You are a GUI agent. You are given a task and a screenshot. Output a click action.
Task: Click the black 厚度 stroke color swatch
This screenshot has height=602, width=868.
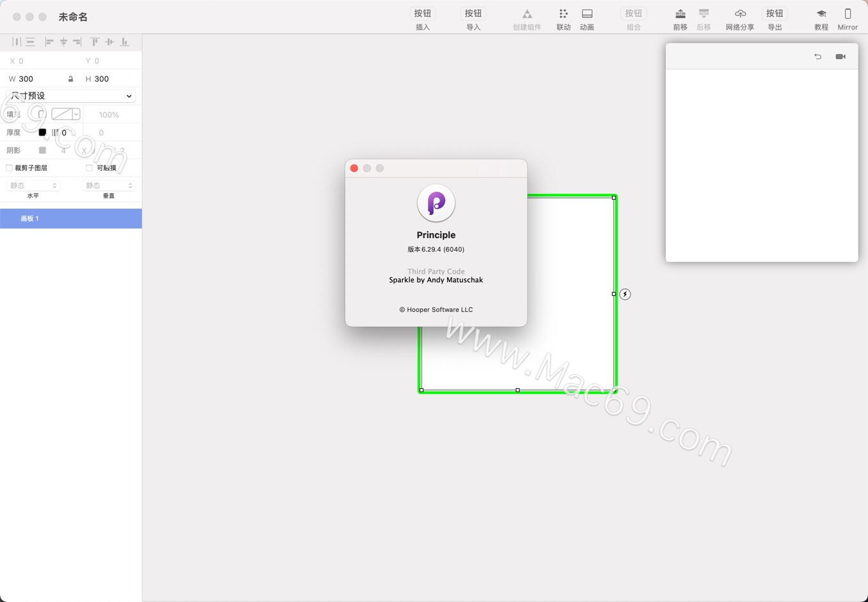pos(42,132)
